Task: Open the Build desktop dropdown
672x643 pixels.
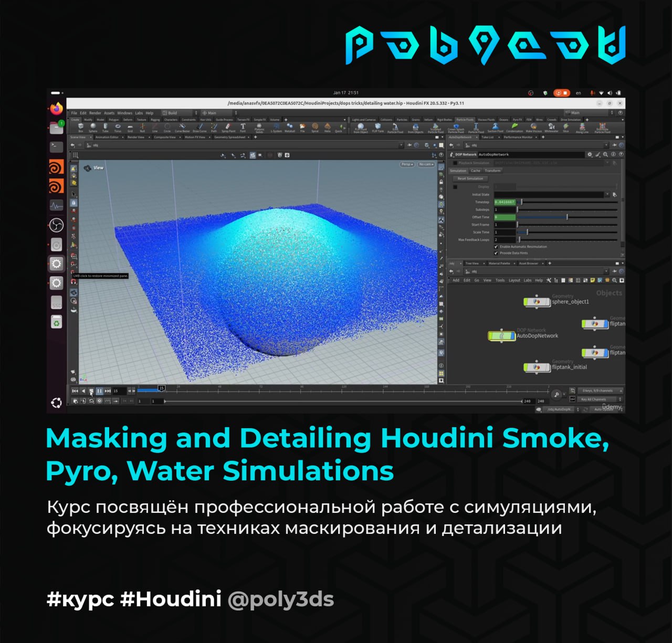Action: [x=180, y=113]
